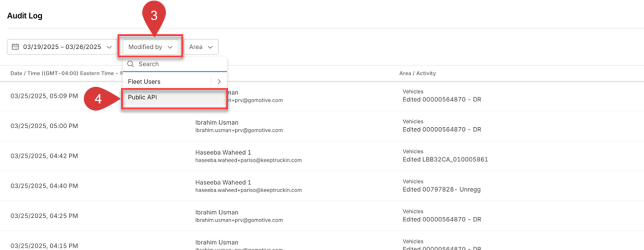Click the Area / Activity column header

(417, 73)
